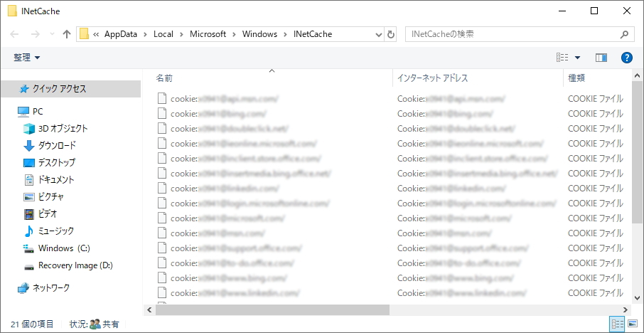Image resolution: width=644 pixels, height=333 pixels.
Task: Click the INetCache title bar folder icon
Action: tap(12, 11)
